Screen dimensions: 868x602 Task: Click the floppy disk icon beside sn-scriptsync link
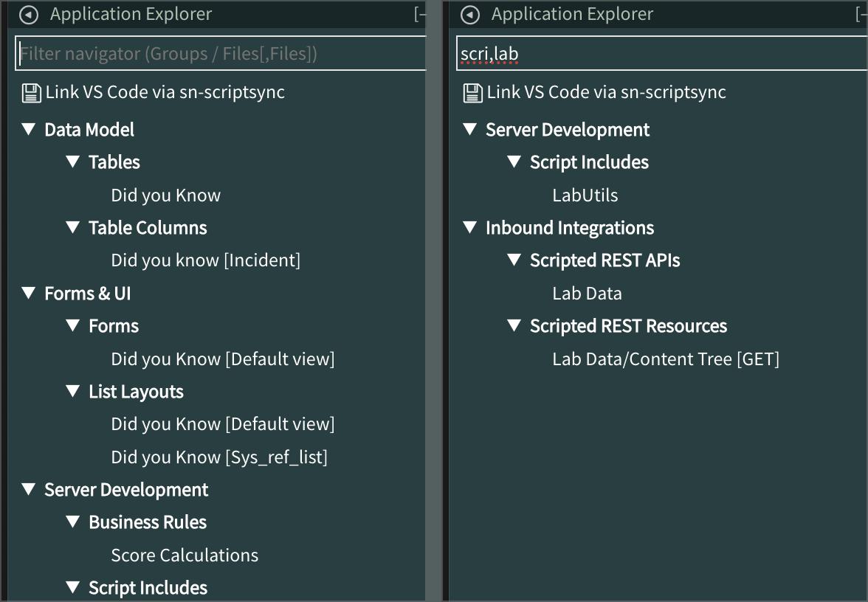31,91
